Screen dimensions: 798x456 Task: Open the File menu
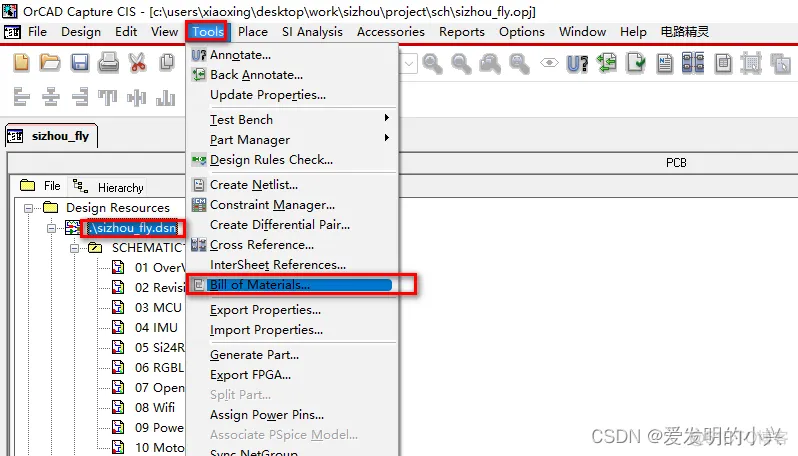tap(37, 32)
